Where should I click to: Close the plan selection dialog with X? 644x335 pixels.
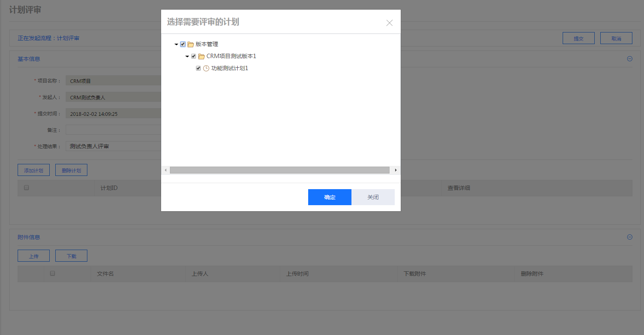point(389,23)
